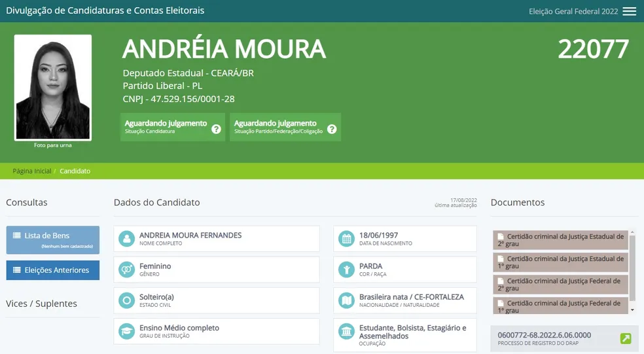Click the person icon beside PARDA
Image resolution: width=644 pixels, height=354 pixels.
tap(346, 270)
